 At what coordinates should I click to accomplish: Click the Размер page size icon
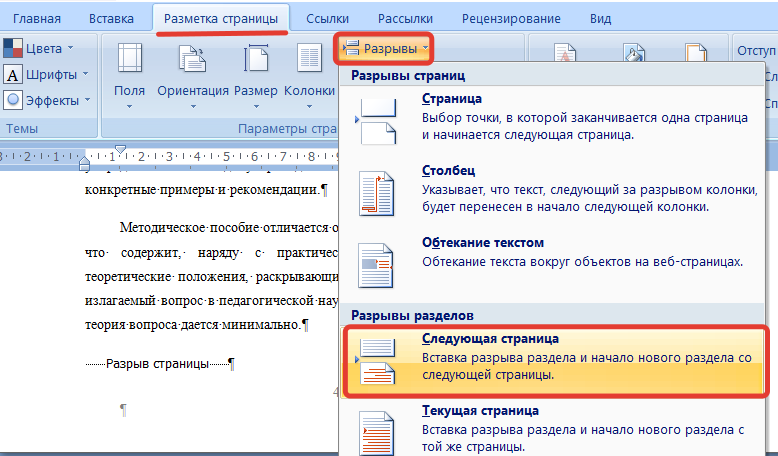point(256,62)
